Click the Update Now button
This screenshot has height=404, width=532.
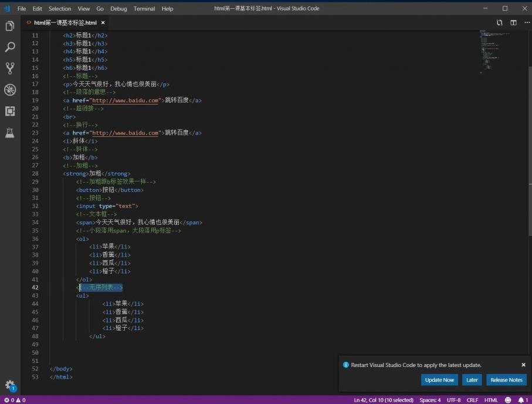point(439,380)
